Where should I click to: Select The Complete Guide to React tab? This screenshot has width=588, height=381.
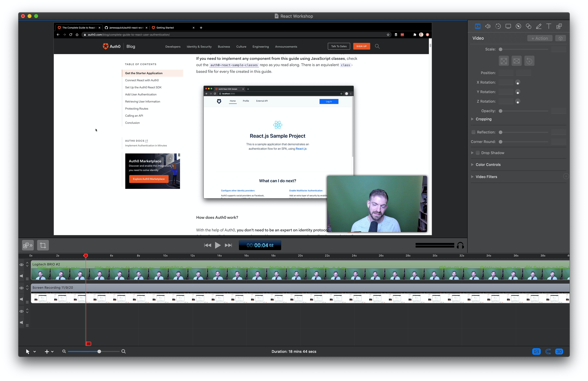79,28
